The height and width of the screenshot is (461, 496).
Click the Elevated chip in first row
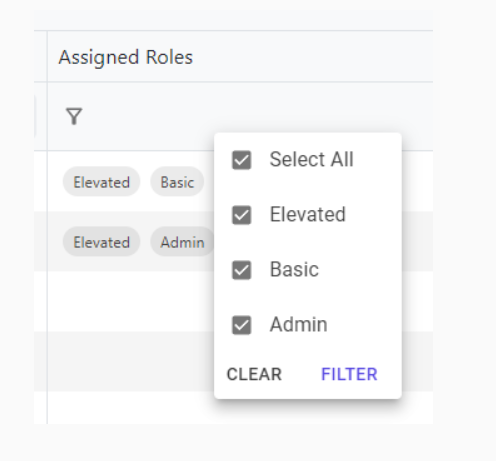pos(101,182)
